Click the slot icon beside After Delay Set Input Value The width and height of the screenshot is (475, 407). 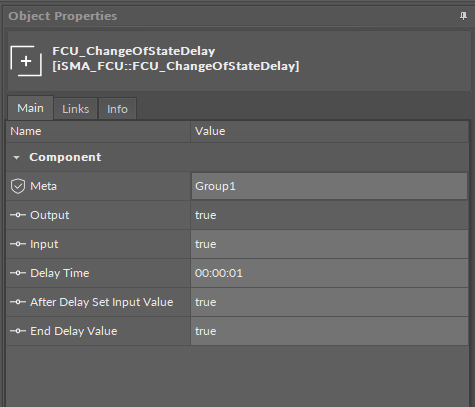18,302
